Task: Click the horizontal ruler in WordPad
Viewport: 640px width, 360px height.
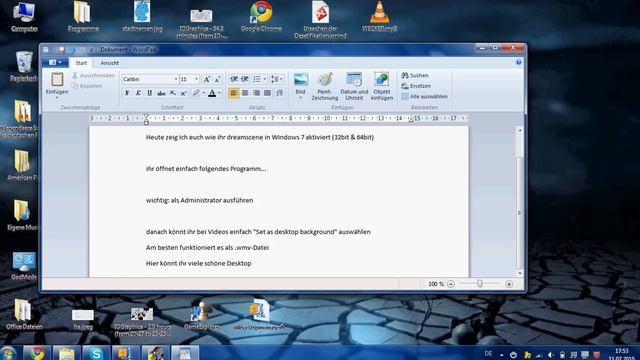Action: [x=279, y=118]
